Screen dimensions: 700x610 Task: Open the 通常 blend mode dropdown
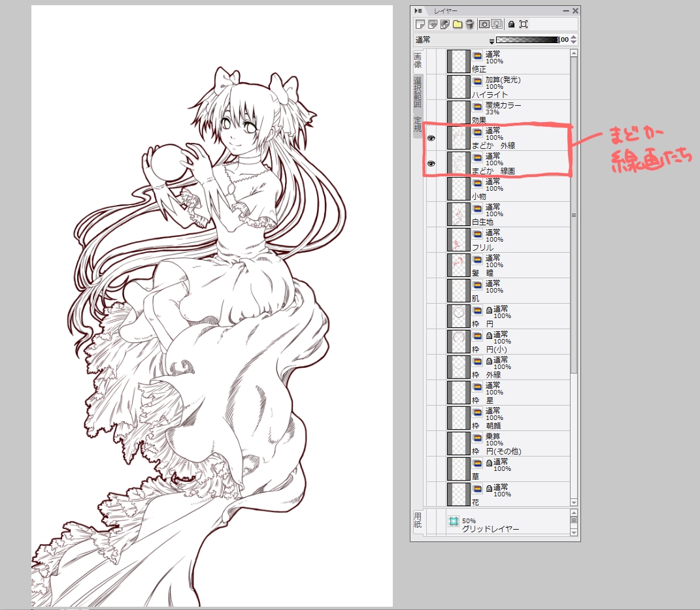pyautogui.click(x=454, y=40)
